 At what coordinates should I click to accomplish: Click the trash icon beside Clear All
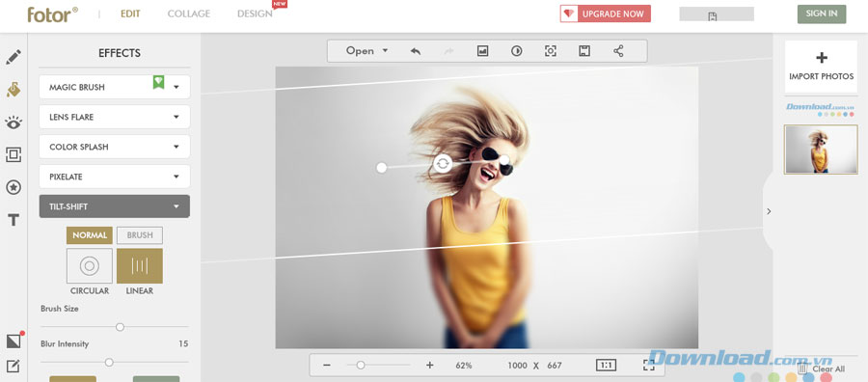coord(802,368)
